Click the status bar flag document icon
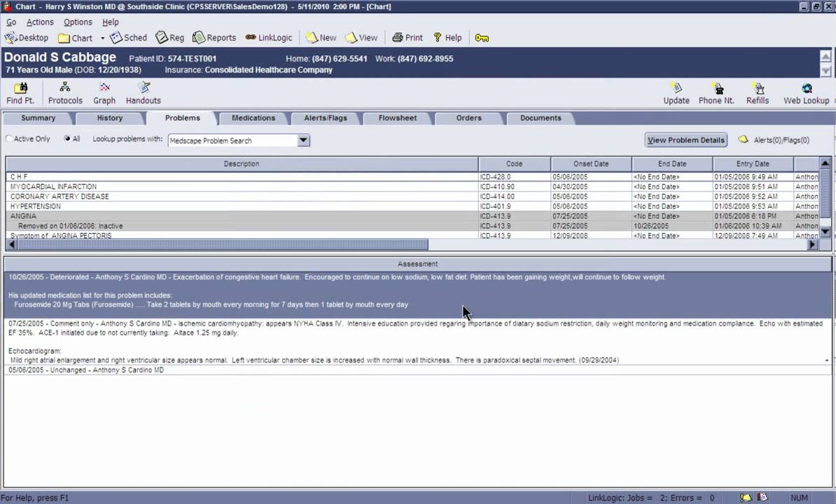 762,498
